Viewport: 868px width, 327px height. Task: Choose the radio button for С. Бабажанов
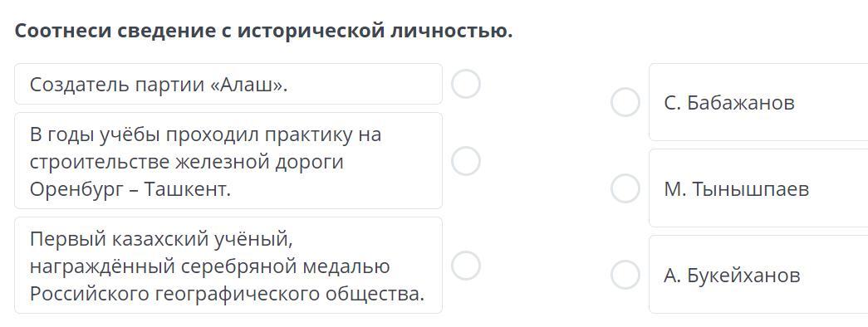[x=625, y=102]
